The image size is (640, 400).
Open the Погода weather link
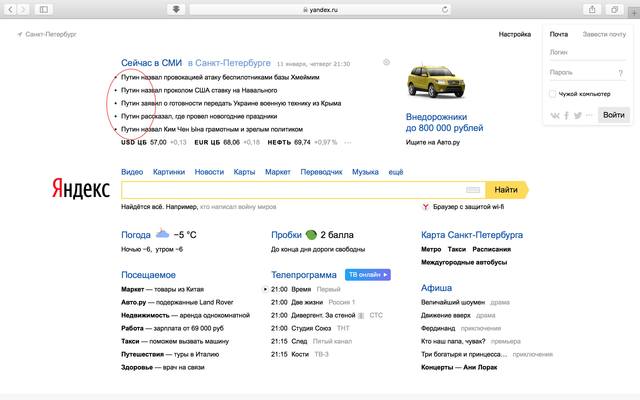(x=136, y=235)
